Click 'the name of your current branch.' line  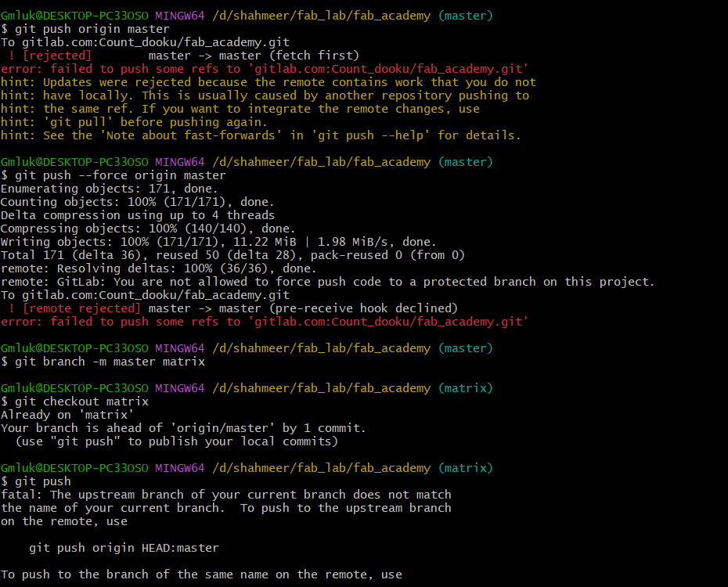226,508
